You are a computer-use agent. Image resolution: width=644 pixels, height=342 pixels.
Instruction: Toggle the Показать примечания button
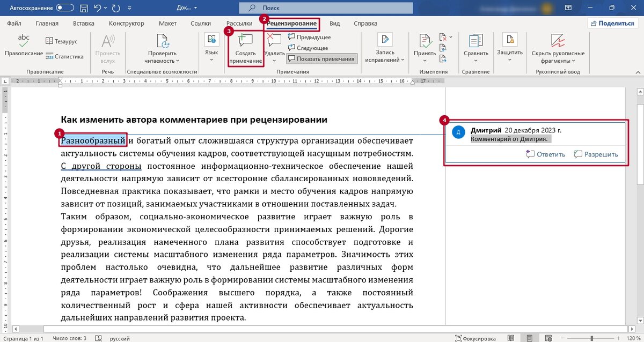pyautogui.click(x=321, y=59)
